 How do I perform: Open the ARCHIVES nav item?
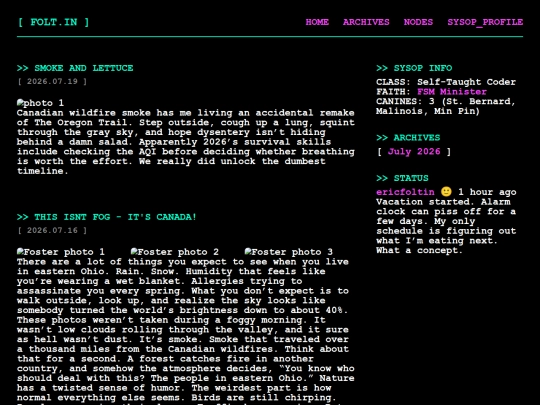tap(366, 22)
